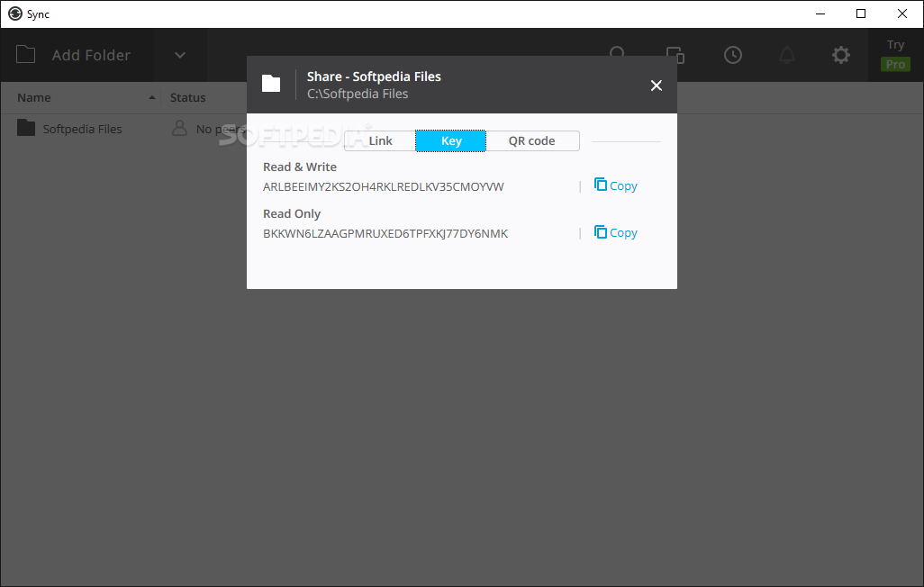Open the QR code tab

[532, 140]
